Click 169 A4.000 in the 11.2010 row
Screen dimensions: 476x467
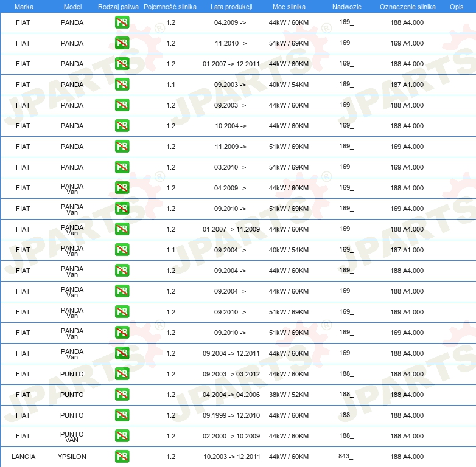coord(407,43)
